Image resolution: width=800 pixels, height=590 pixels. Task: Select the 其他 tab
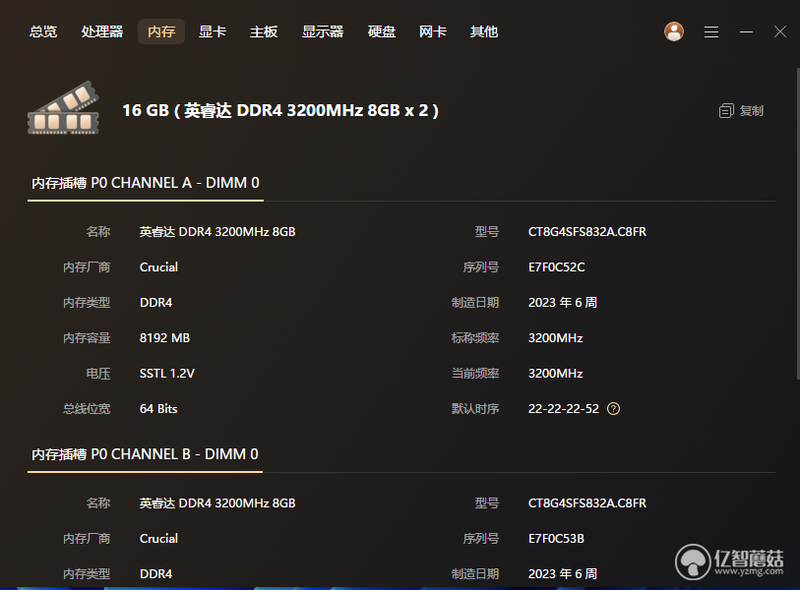(484, 32)
